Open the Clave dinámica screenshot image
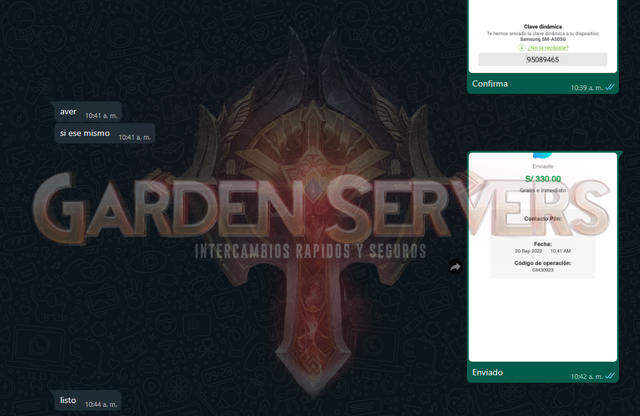640x416 pixels. pos(542,36)
